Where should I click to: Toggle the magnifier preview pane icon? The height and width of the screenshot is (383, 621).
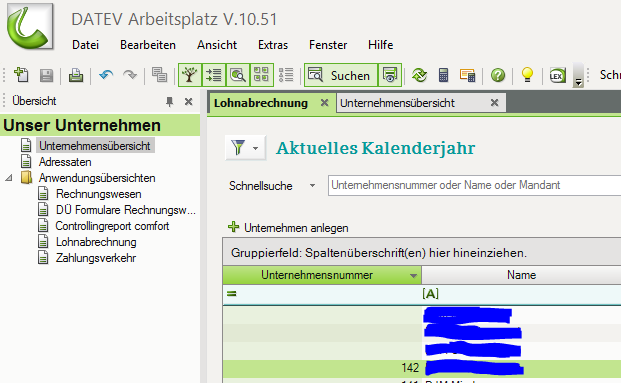click(238, 75)
